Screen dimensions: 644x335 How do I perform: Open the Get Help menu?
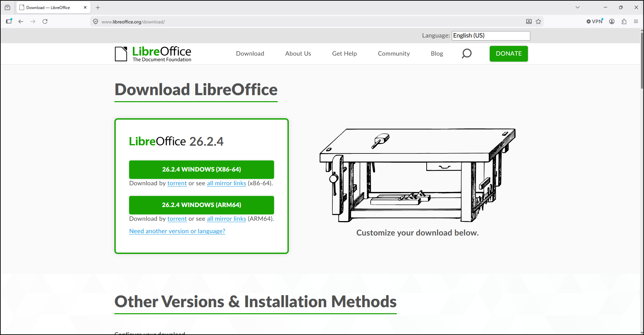tap(344, 54)
